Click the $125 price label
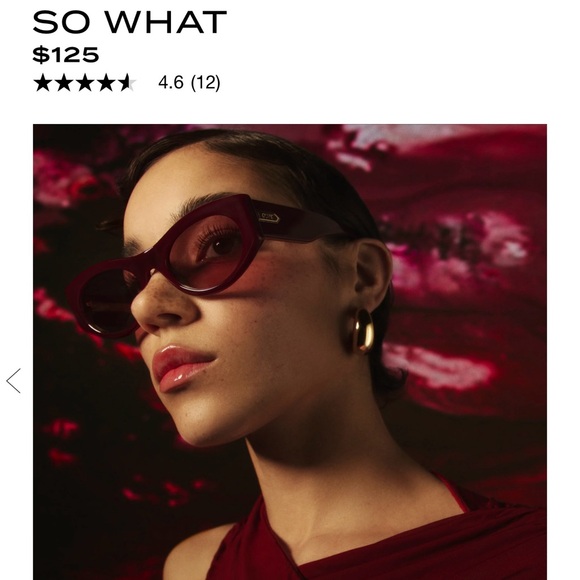This screenshot has width=580, height=580. [66, 55]
